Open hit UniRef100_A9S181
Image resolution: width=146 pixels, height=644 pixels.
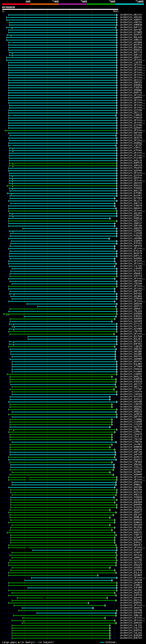click(131, 17)
